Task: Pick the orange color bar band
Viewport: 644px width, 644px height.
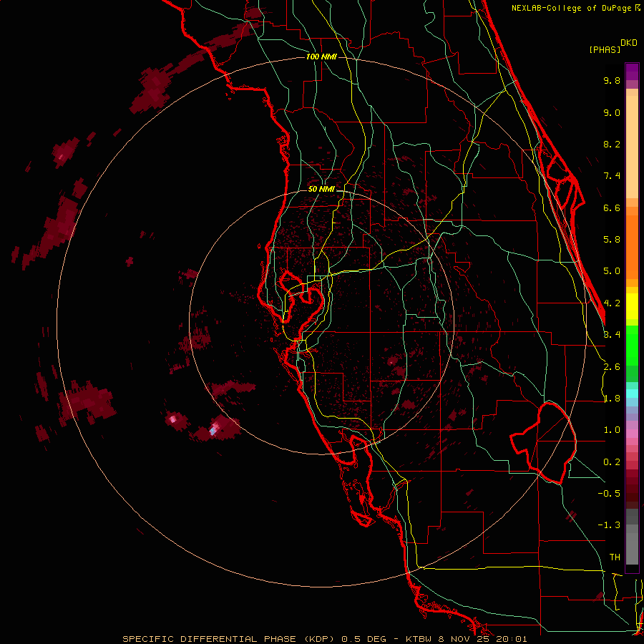Action: click(x=632, y=246)
